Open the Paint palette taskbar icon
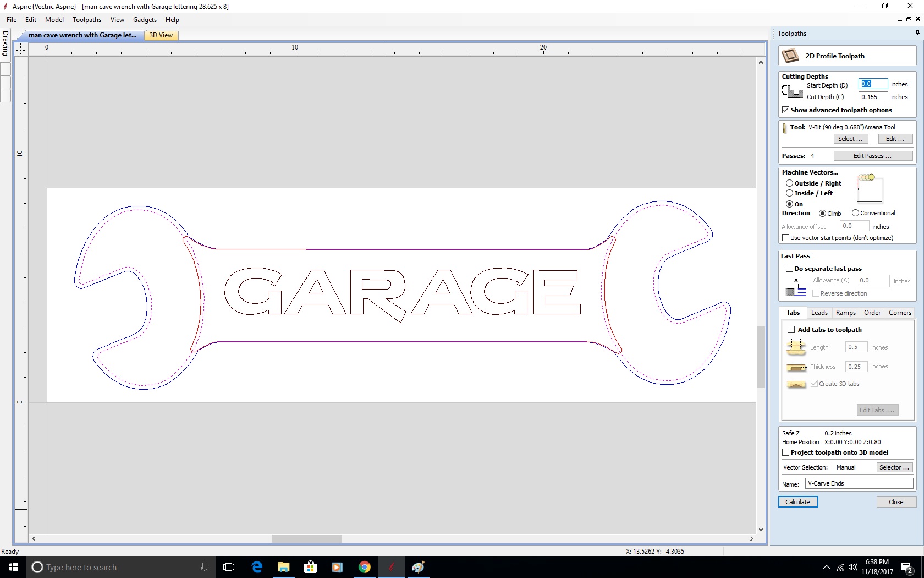 click(x=418, y=567)
